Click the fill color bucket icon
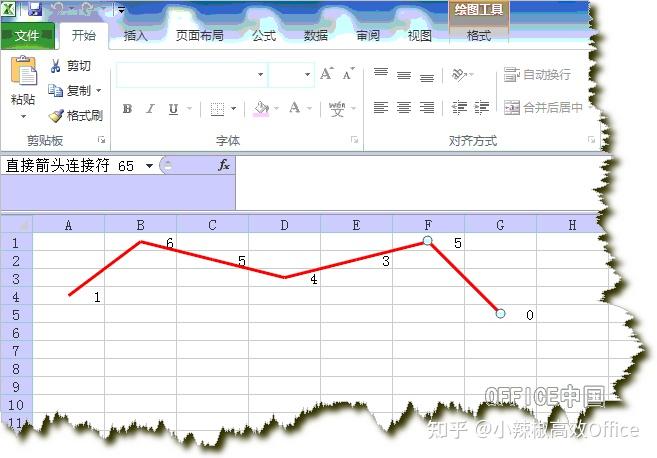 coord(261,109)
